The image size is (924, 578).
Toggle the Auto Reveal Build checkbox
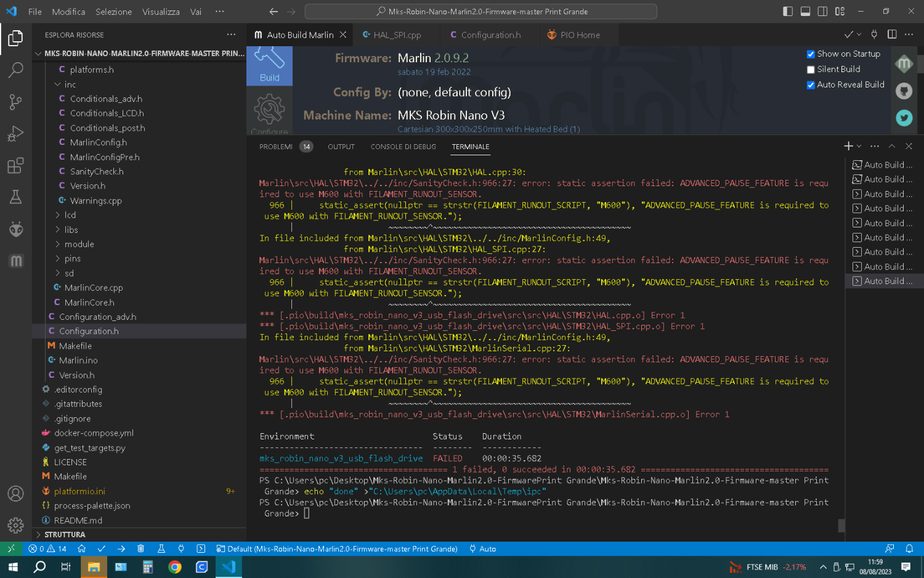(811, 85)
